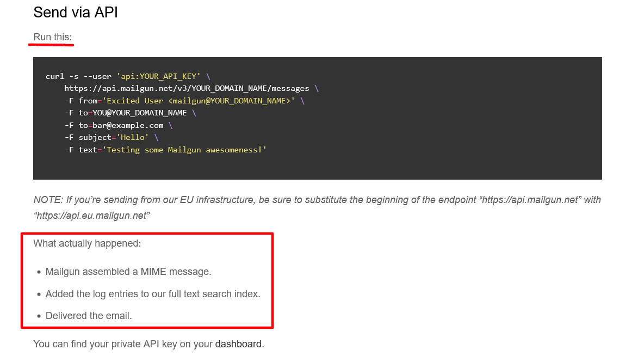This screenshot has height=362, width=644.
Task: Click the What actually happened heading
Action: [x=87, y=243]
